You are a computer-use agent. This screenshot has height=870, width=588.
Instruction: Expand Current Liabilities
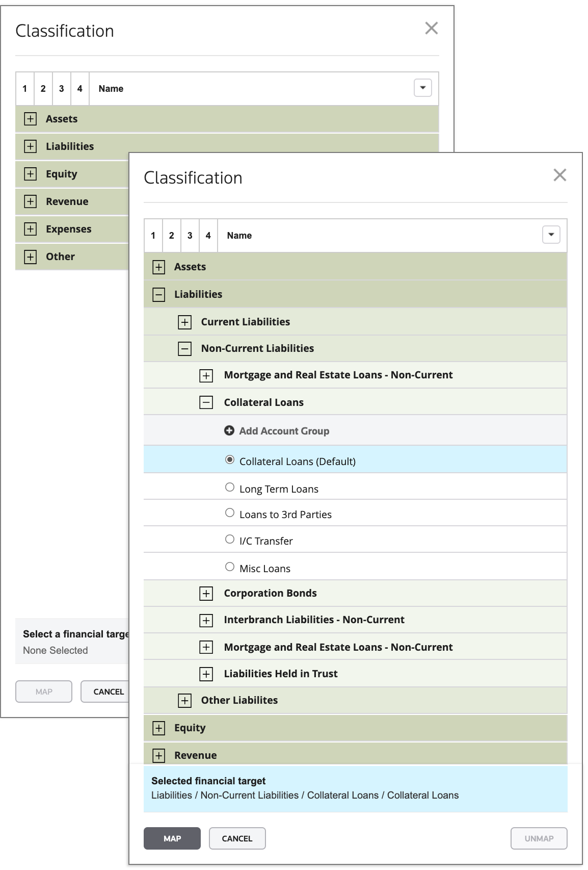tap(184, 322)
